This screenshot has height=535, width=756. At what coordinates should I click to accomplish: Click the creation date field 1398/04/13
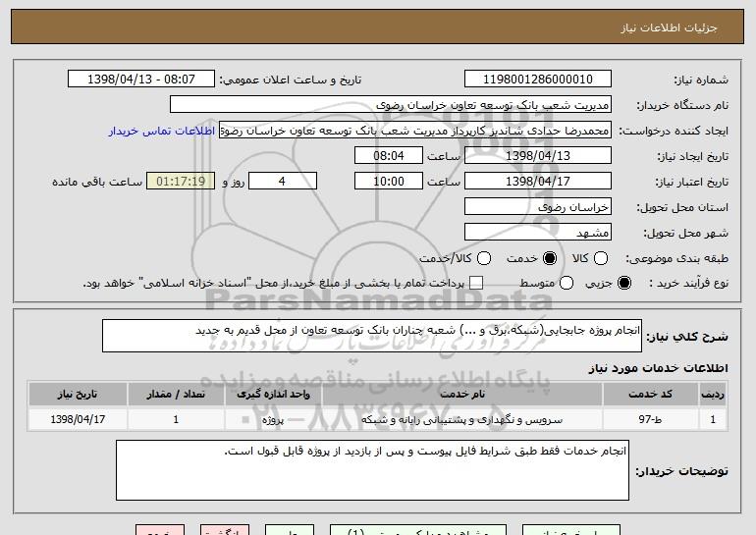click(538, 156)
